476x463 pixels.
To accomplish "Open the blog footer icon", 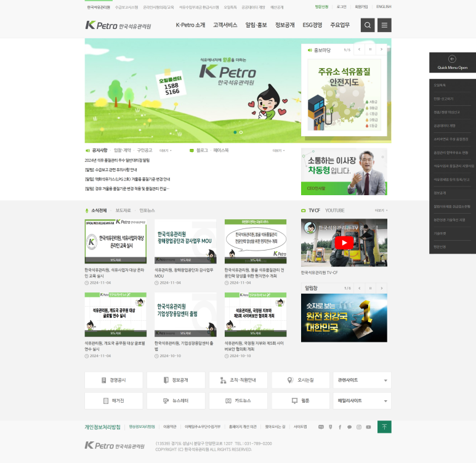I will pos(321,427).
